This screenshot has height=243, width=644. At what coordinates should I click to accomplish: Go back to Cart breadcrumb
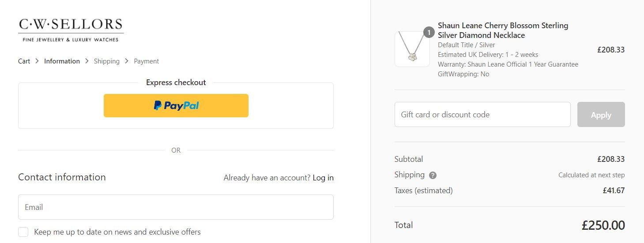click(24, 61)
